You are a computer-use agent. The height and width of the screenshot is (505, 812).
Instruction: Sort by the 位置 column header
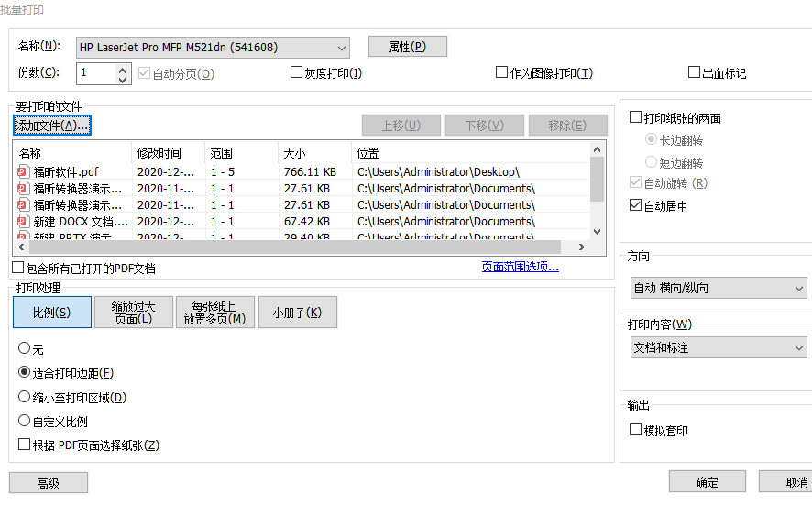tap(471, 153)
